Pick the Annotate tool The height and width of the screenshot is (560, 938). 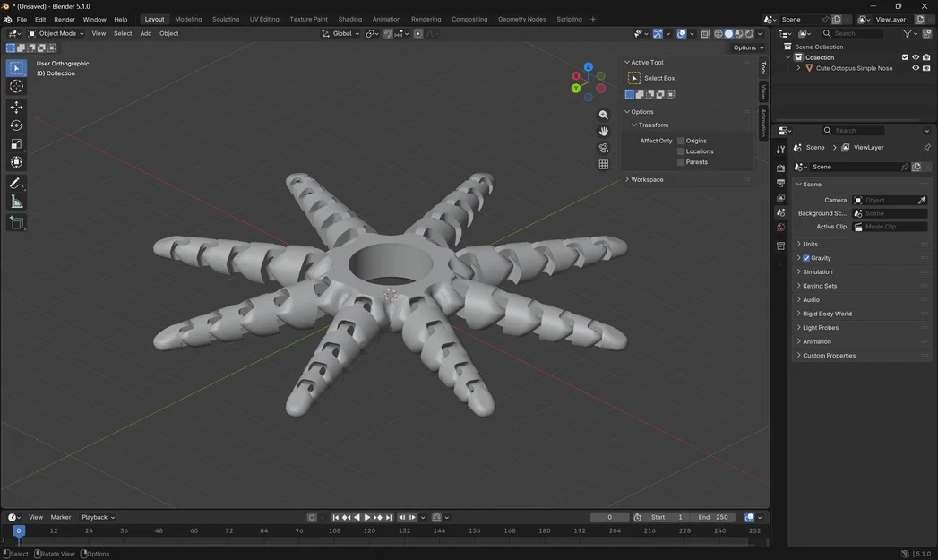[15, 183]
